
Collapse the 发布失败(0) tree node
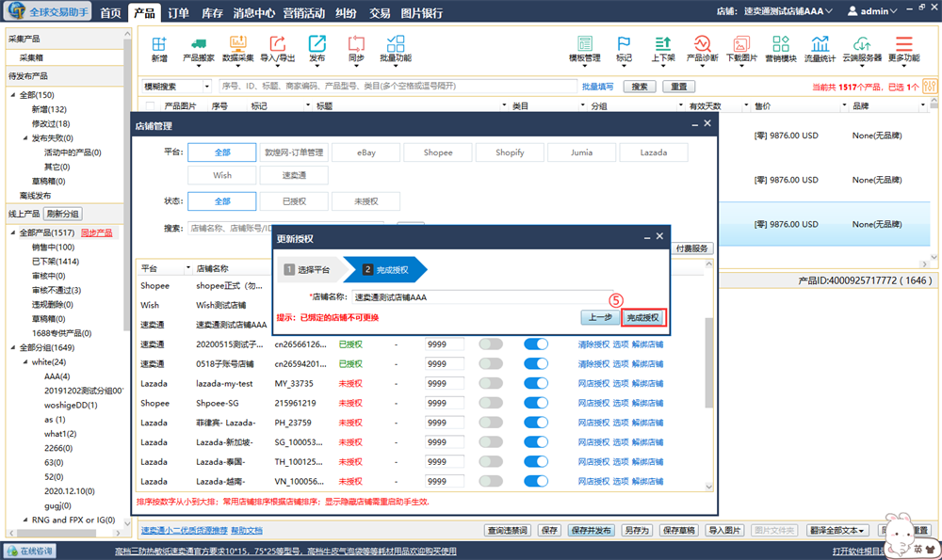coord(25,138)
